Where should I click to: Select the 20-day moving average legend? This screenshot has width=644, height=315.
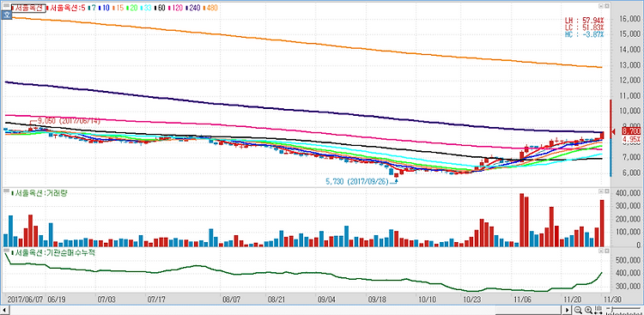132,8
